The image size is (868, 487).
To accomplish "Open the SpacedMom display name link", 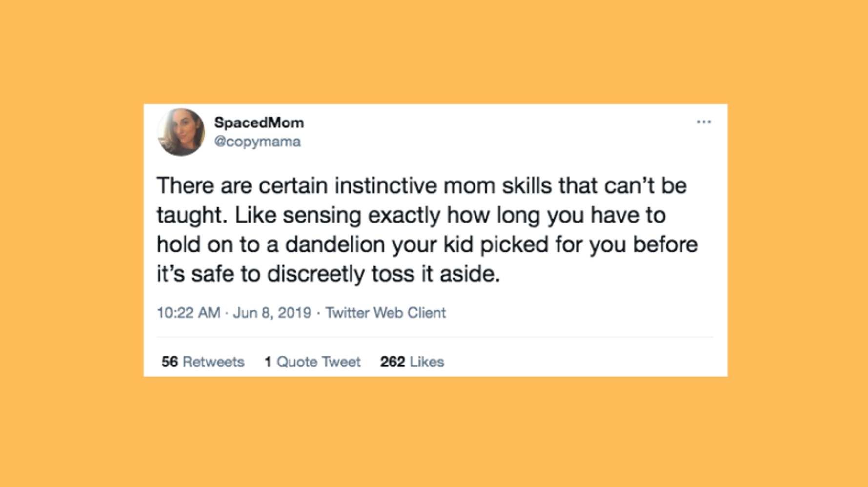I will coord(259,122).
